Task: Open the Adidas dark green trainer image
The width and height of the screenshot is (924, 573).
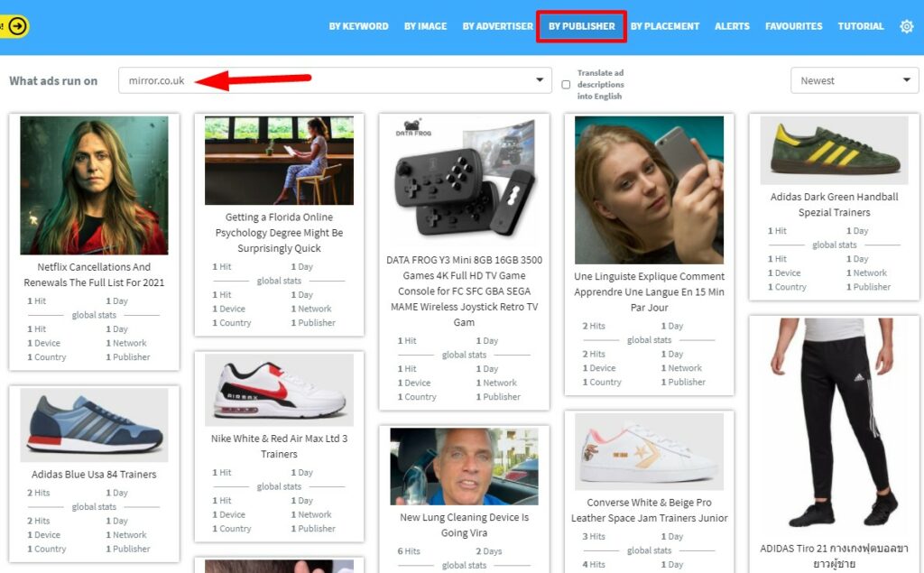Action: [834, 151]
